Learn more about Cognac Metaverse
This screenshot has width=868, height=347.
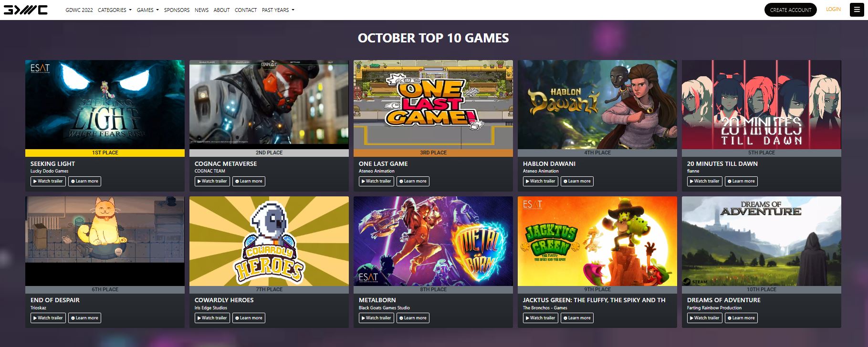click(x=249, y=181)
